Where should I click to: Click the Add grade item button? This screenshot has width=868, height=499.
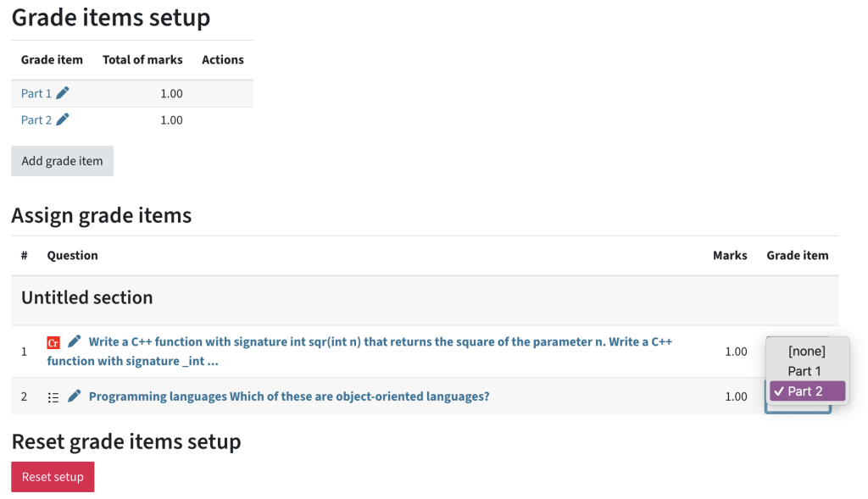pyautogui.click(x=62, y=161)
